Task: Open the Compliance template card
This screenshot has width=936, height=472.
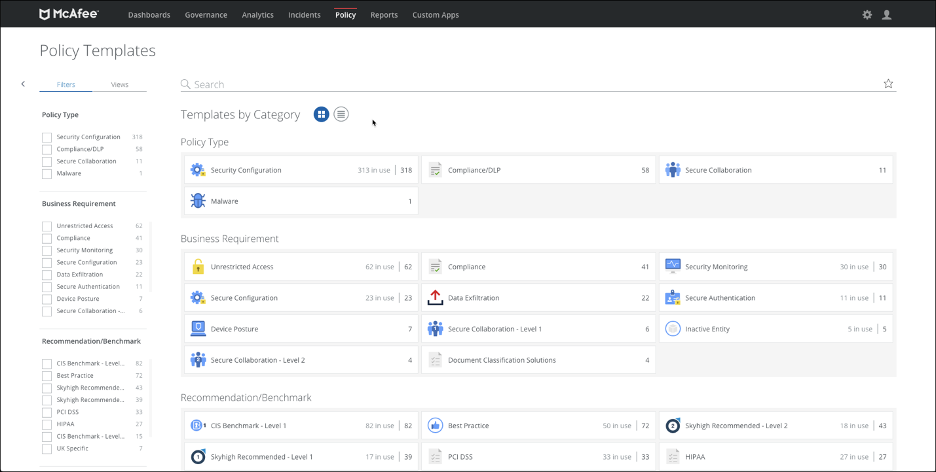Action: point(538,267)
